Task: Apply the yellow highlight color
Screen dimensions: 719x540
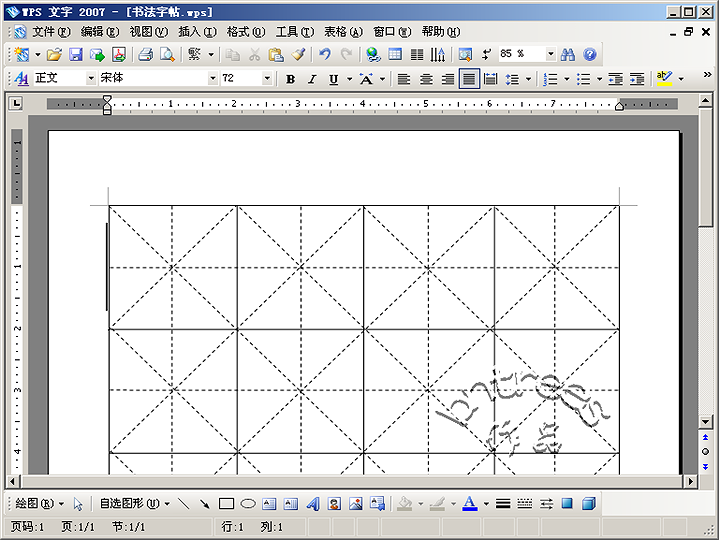Action: pyautogui.click(x=664, y=79)
